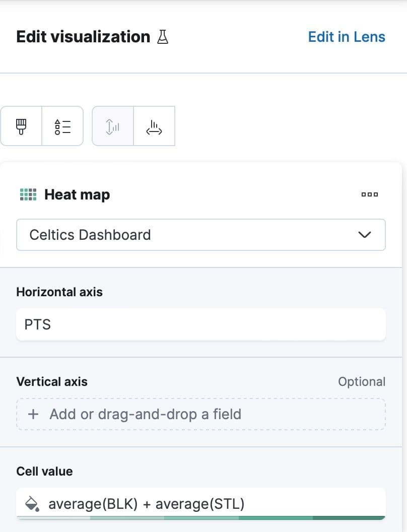The height and width of the screenshot is (532, 407).
Task: Click Add or drag-and-drop a field
Action: tap(145, 414)
